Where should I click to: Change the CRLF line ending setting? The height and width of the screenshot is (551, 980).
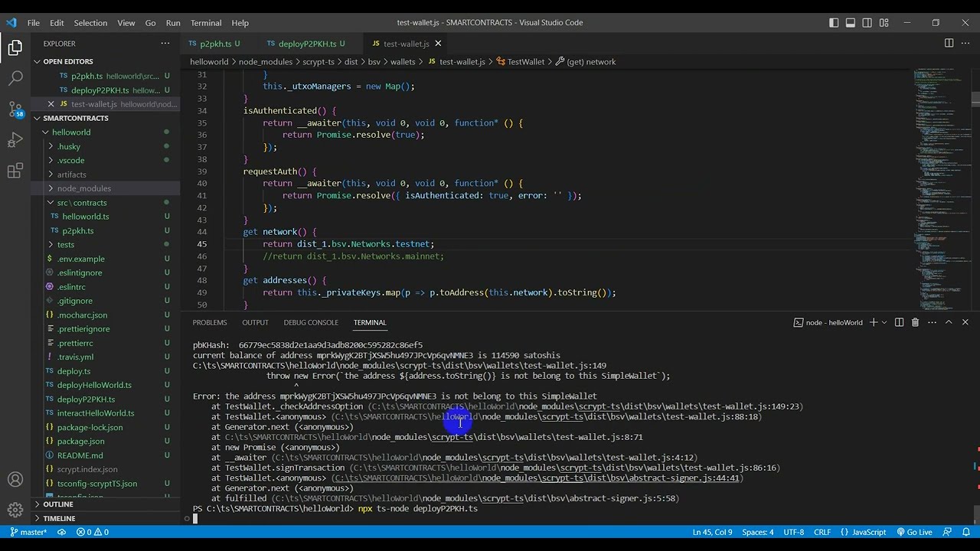click(x=822, y=532)
